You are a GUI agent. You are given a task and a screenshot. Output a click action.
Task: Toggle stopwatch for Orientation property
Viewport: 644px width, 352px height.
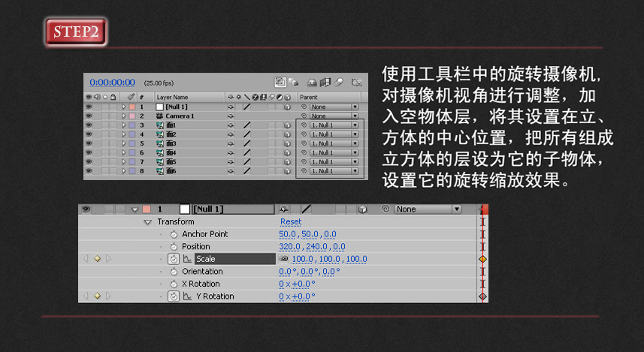coord(174,272)
